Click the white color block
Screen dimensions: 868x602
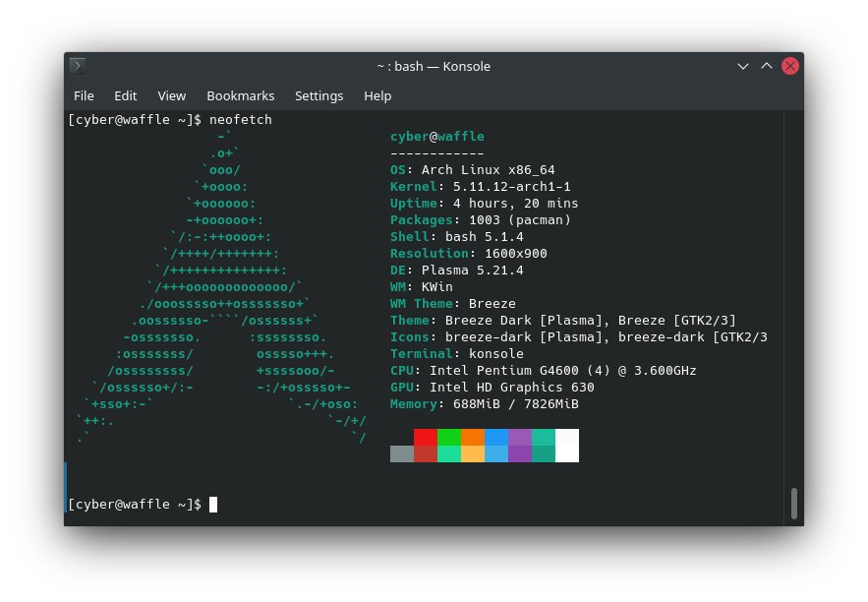(x=567, y=446)
